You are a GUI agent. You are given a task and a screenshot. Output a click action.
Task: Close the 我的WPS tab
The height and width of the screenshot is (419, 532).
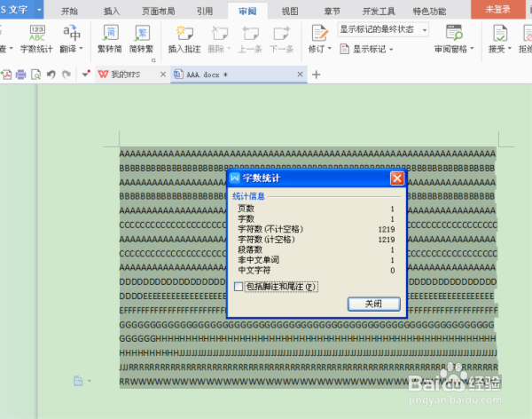point(163,74)
